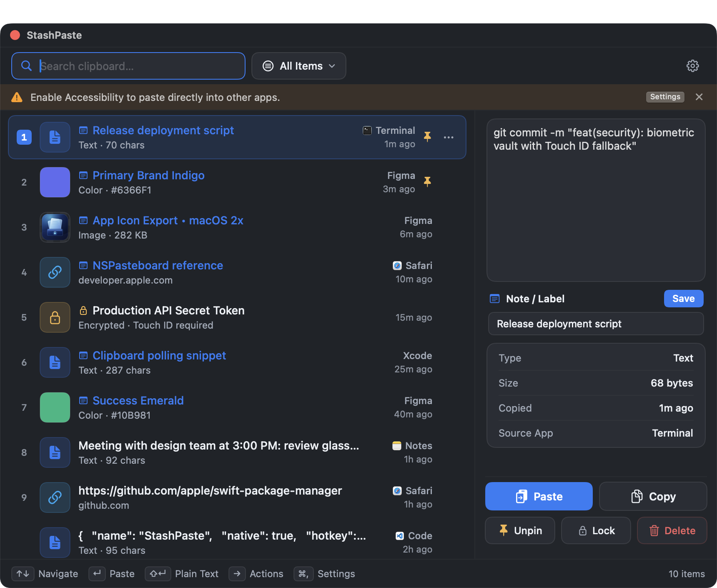
Task: Unpin the selected item
Action: [x=520, y=530]
